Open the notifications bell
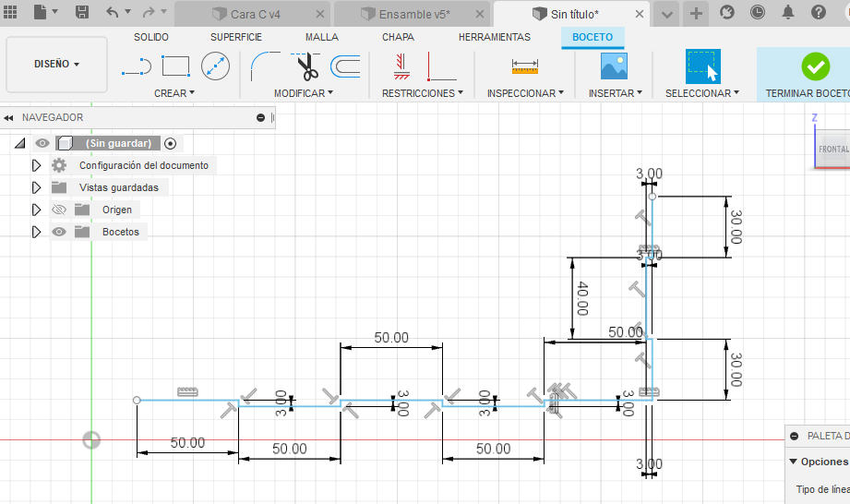Image resolution: width=850 pixels, height=504 pixels. tap(787, 12)
